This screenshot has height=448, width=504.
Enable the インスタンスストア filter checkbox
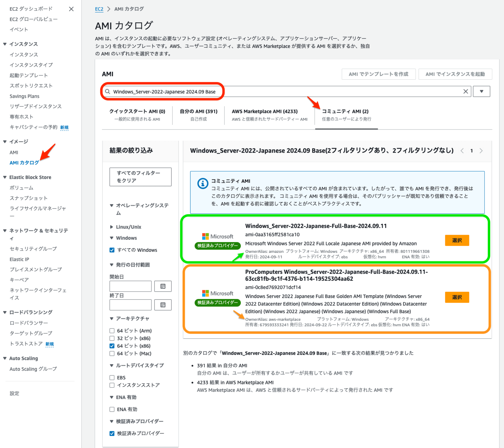(x=112, y=385)
